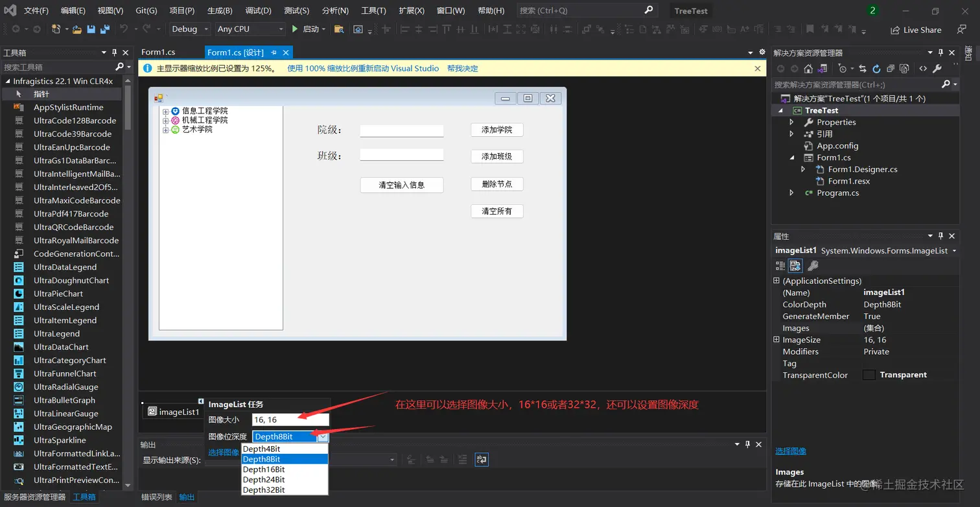This screenshot has height=507, width=980.
Task: Click the green Start debugging arrow
Action: click(295, 29)
